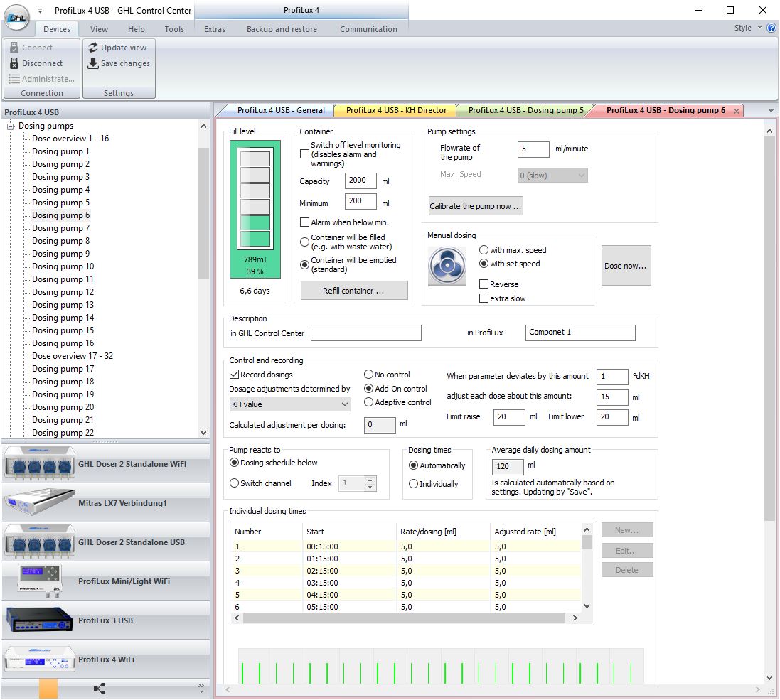Enable Alarm when below min. checkbox
Screen dimensions: 780x700
pos(305,222)
